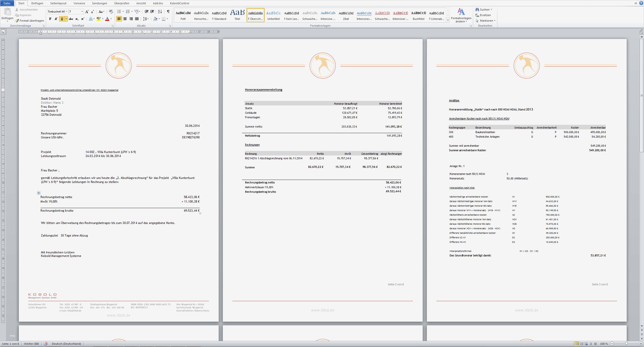This screenshot has height=347, width=644.
Task: Click the strikethrough text icon
Action: (x=71, y=19)
